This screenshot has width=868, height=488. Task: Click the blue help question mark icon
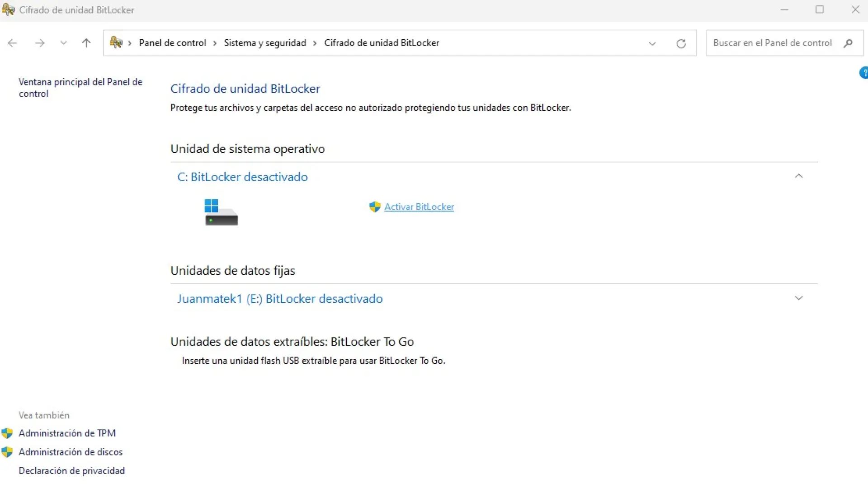(x=863, y=73)
